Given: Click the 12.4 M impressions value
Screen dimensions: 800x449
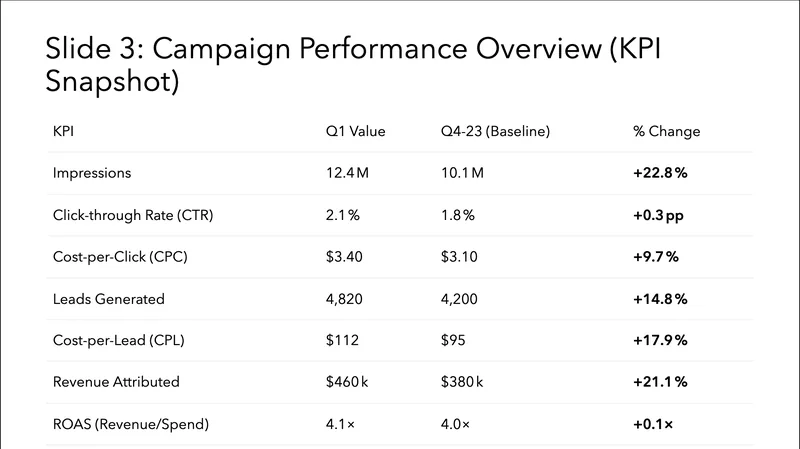Looking at the screenshot, I should 347,173.
